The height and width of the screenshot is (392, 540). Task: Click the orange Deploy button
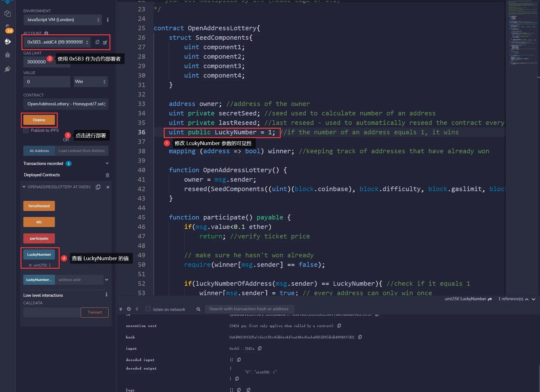(x=39, y=120)
